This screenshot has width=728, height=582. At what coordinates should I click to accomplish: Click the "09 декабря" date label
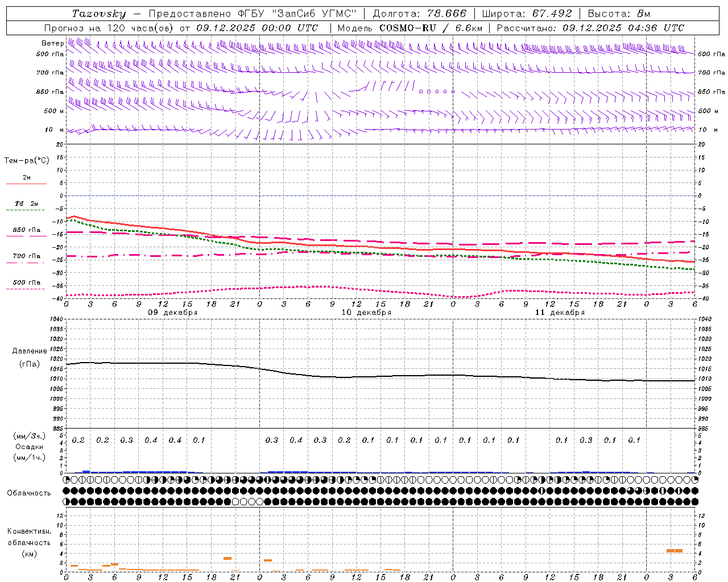pyautogui.click(x=173, y=313)
